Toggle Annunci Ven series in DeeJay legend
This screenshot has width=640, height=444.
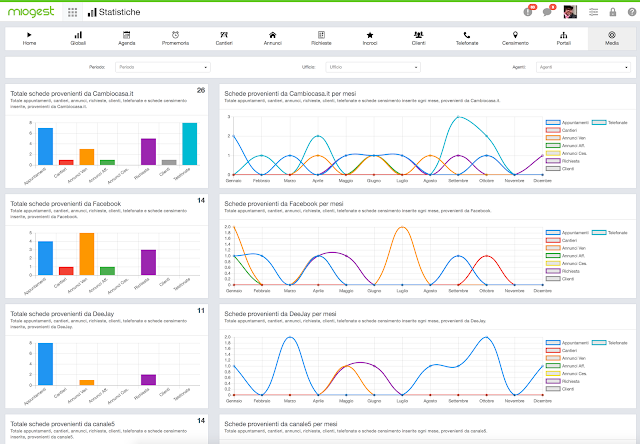pos(566,358)
